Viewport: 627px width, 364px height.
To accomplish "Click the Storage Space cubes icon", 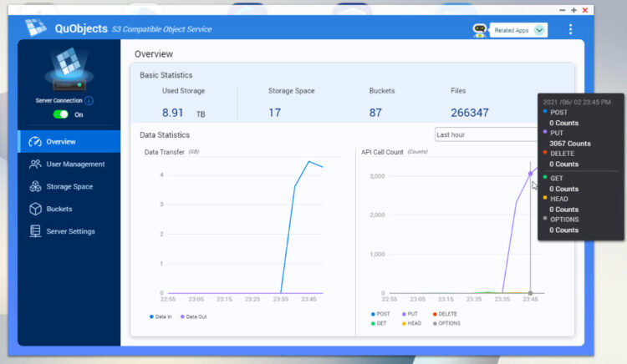I will pyautogui.click(x=35, y=186).
